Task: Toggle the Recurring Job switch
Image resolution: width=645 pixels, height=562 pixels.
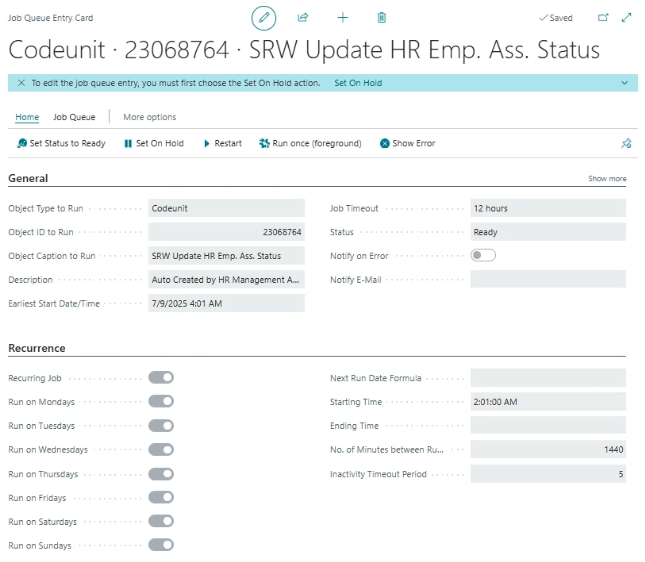Action: 161,377
